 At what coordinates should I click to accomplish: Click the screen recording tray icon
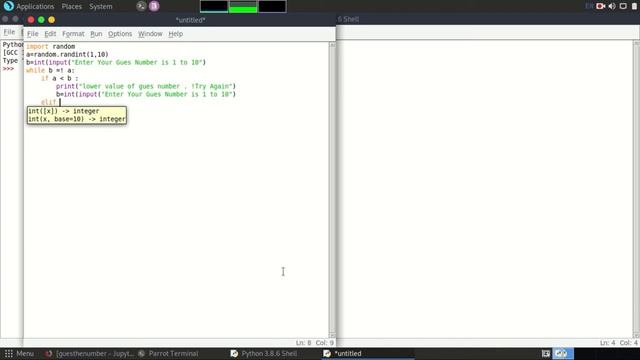coord(600,6)
